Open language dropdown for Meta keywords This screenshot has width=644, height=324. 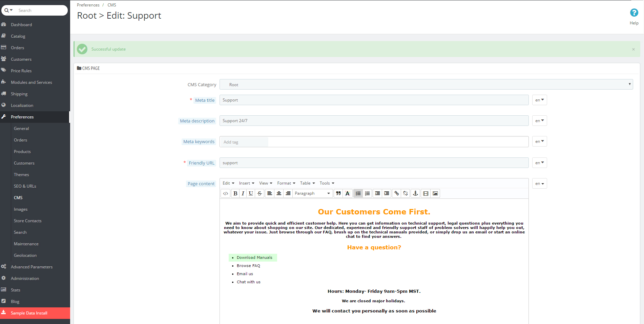coord(539,141)
